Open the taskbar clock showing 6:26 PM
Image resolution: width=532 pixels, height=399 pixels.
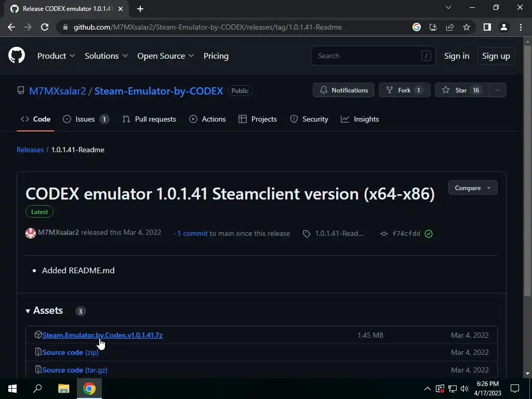(487, 389)
